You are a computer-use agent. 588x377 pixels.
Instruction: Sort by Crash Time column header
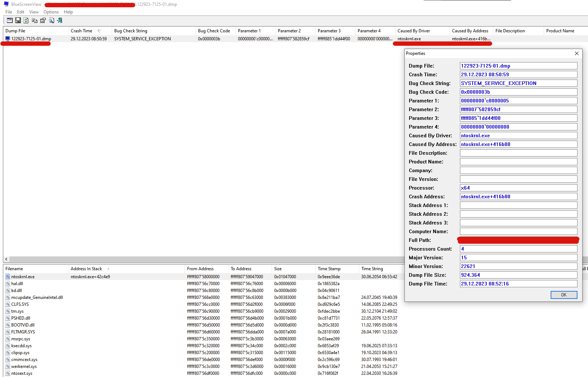(90, 31)
